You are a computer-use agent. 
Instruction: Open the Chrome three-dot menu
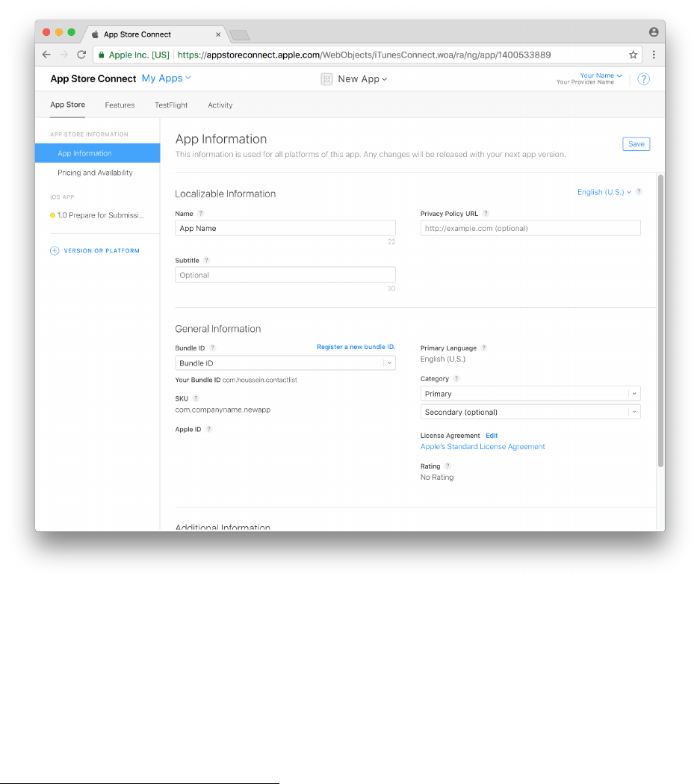(654, 55)
